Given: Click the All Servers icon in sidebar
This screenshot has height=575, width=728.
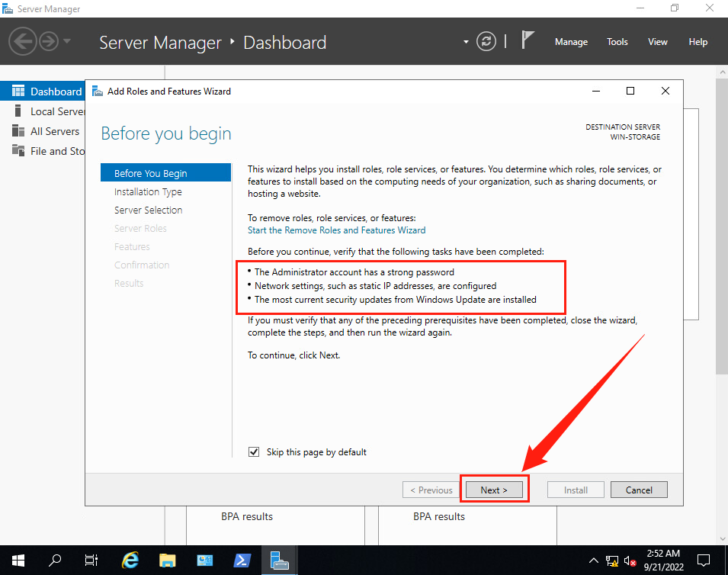Looking at the screenshot, I should click(x=18, y=131).
